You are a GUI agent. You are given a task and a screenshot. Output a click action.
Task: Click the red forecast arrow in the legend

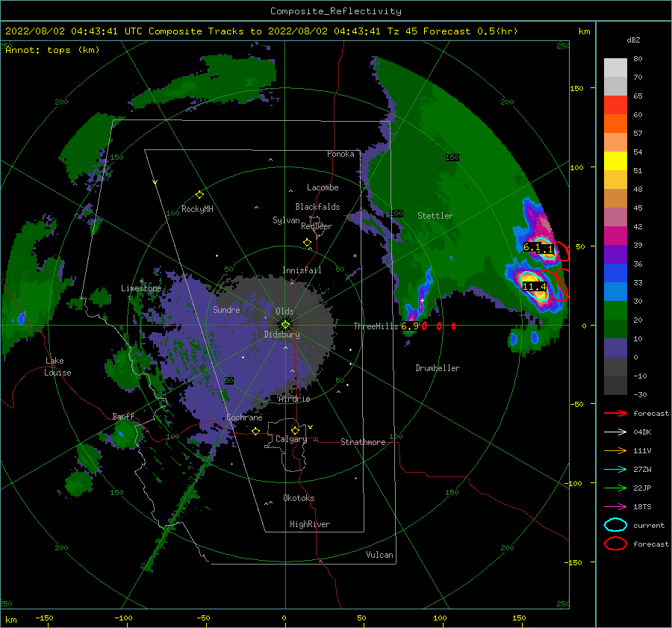(615, 413)
